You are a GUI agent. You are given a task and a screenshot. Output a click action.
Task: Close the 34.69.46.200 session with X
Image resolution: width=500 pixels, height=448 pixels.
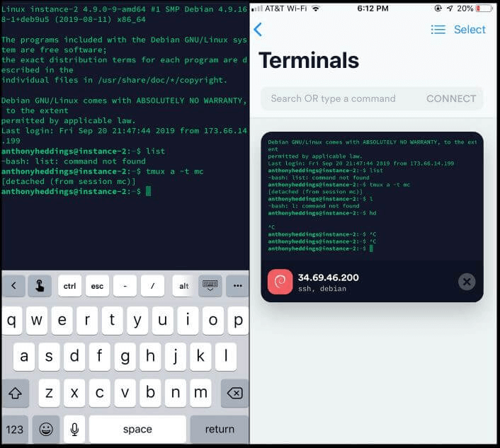(x=467, y=282)
